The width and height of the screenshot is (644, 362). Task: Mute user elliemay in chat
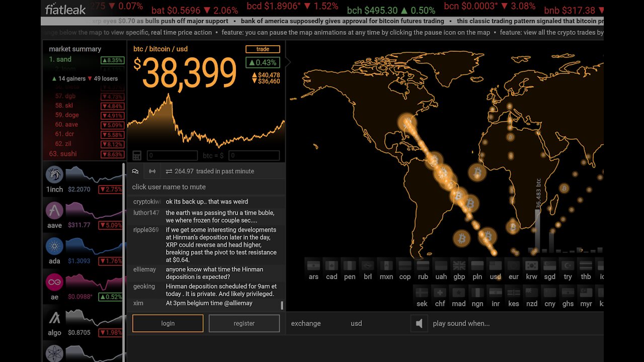coord(144,269)
